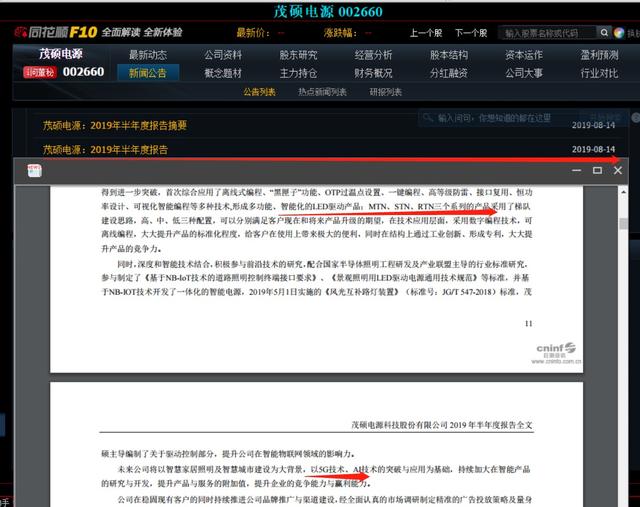The image size is (640, 507).
Task: Open the 公司资料 tab
Action: [x=223, y=55]
